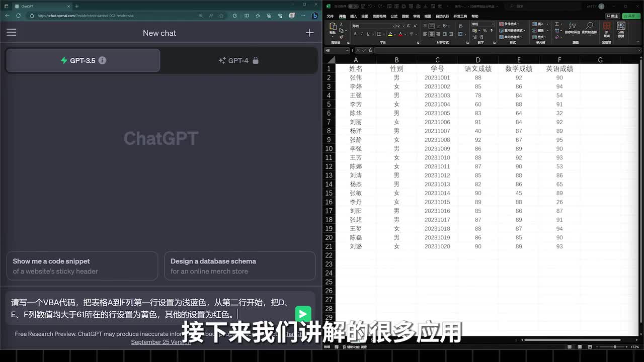Expand the Name Box dropdown showing H8
Image resolution: width=644 pixels, height=362 pixels.
(x=347, y=50)
